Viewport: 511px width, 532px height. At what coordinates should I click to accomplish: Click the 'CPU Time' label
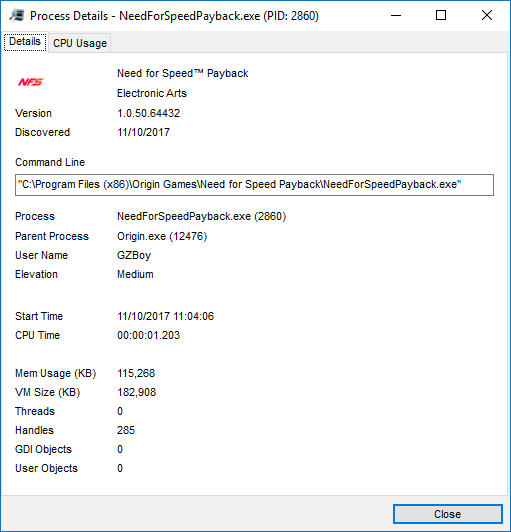point(37,335)
